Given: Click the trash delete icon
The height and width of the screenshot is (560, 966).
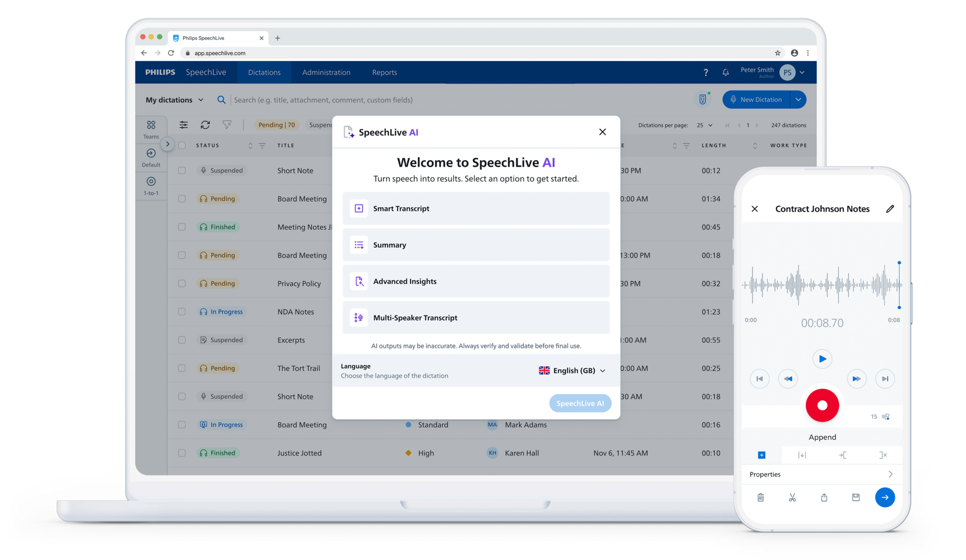Looking at the screenshot, I should point(761,498).
